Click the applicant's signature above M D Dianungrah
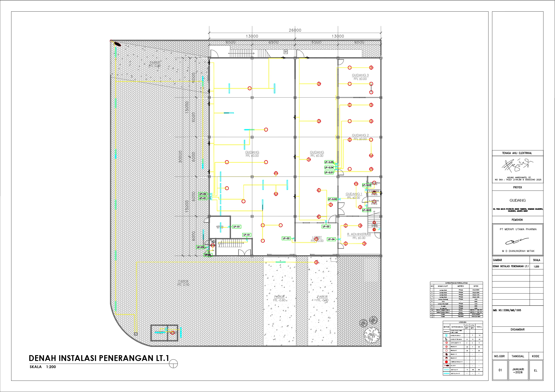The height and width of the screenshot is (392, 555). click(517, 241)
